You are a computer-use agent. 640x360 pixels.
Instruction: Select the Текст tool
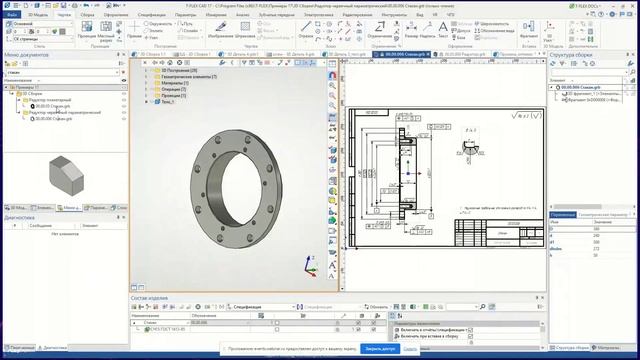443,30
